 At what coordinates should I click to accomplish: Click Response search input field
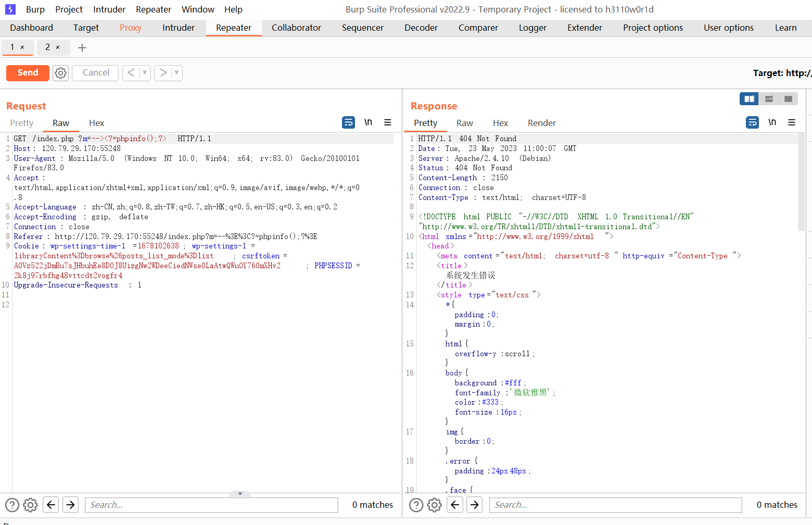(x=615, y=505)
